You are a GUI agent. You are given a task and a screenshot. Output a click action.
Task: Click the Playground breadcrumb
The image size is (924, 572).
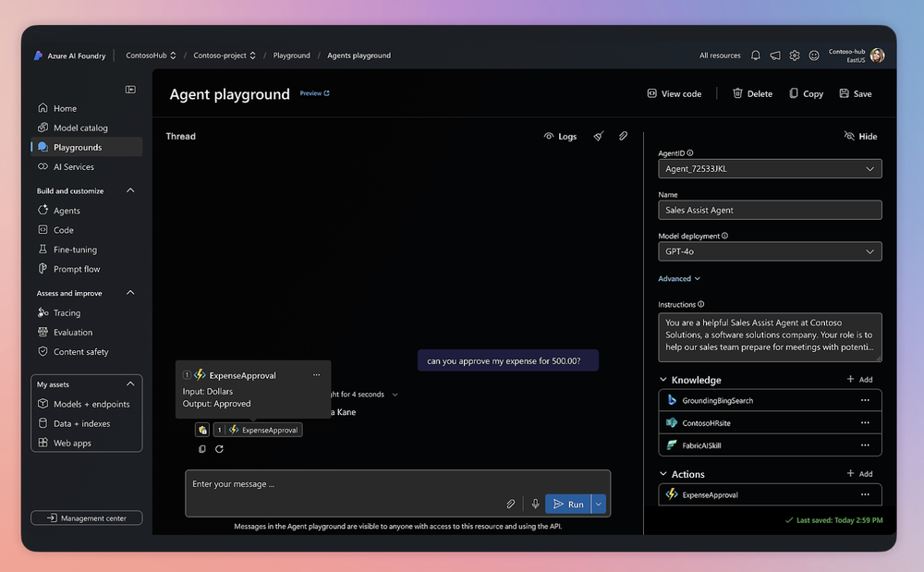[291, 55]
